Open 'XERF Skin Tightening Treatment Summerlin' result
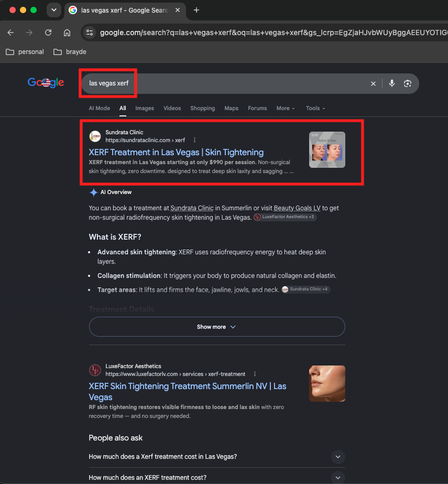Viewport: 448px width, 484px height. coord(188,392)
